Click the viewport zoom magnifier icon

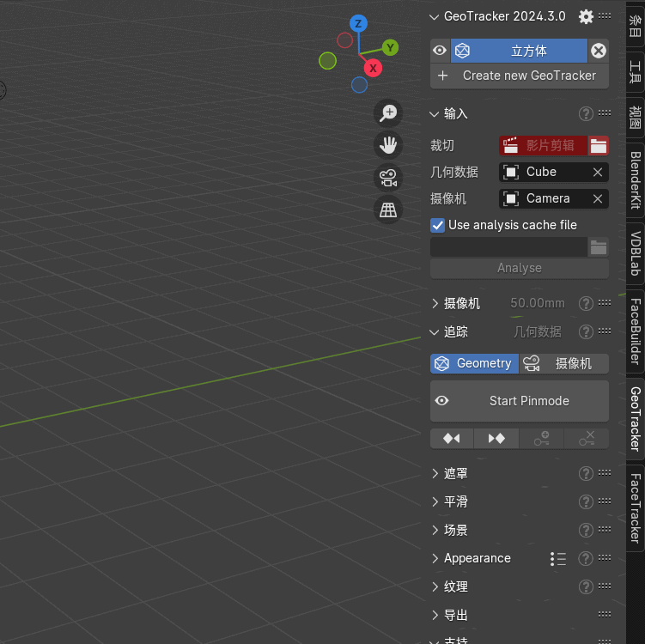[x=388, y=112]
